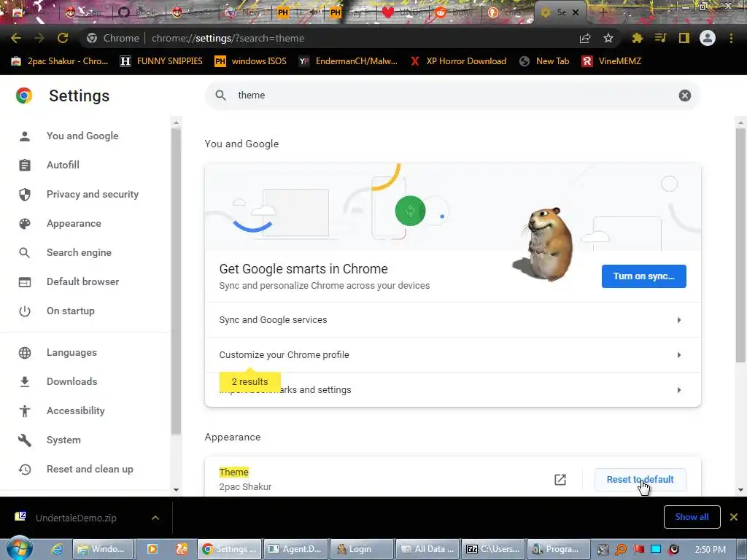Open Default browser settings section

[x=85, y=281]
